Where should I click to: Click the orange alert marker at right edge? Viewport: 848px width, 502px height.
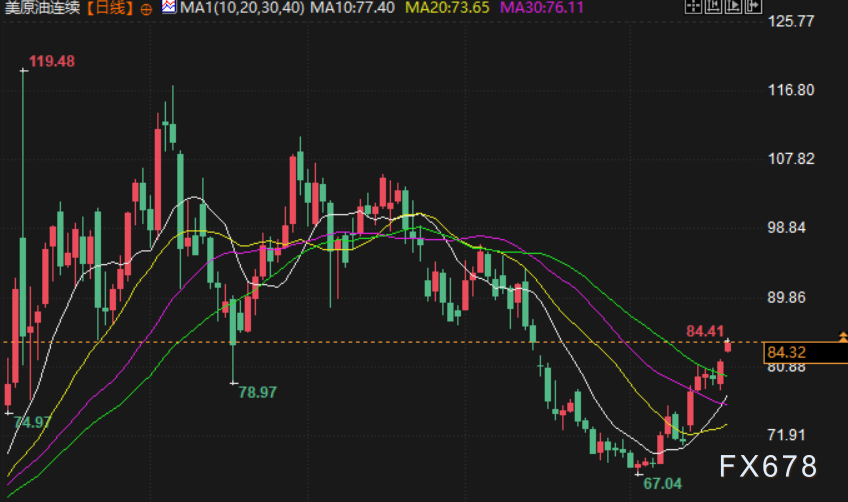[x=843, y=338]
